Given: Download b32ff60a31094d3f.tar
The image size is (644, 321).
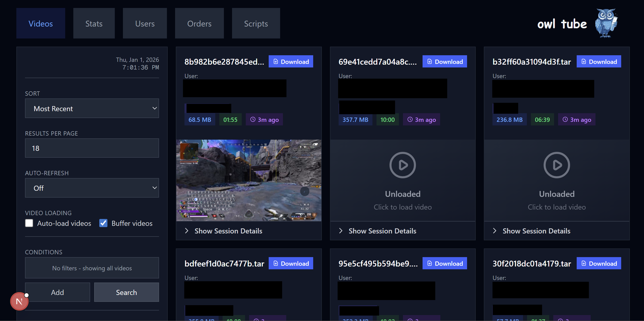Looking at the screenshot, I should [x=599, y=62].
